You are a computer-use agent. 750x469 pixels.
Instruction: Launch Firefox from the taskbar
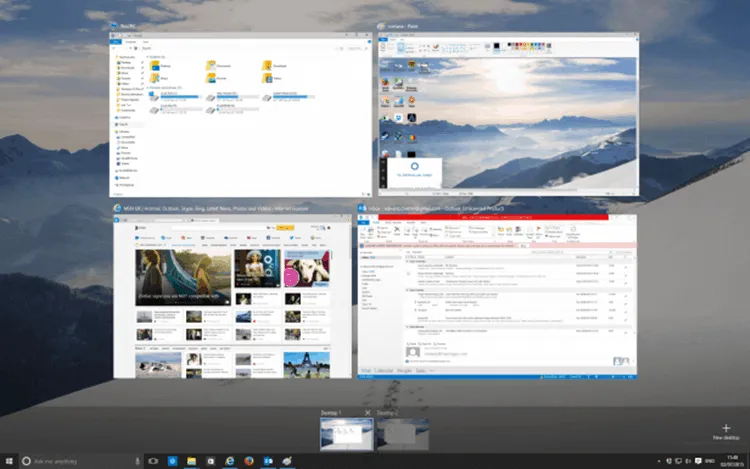[249, 461]
